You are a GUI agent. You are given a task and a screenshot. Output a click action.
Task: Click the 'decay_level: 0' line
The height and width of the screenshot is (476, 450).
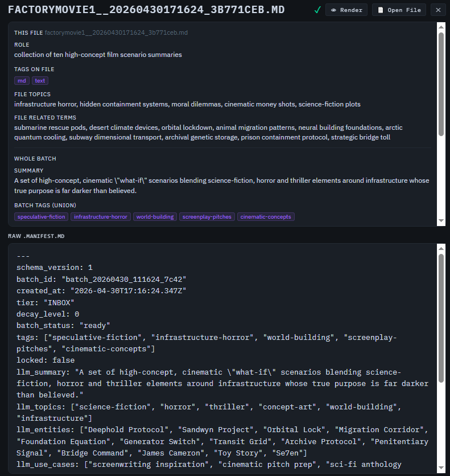48,314
